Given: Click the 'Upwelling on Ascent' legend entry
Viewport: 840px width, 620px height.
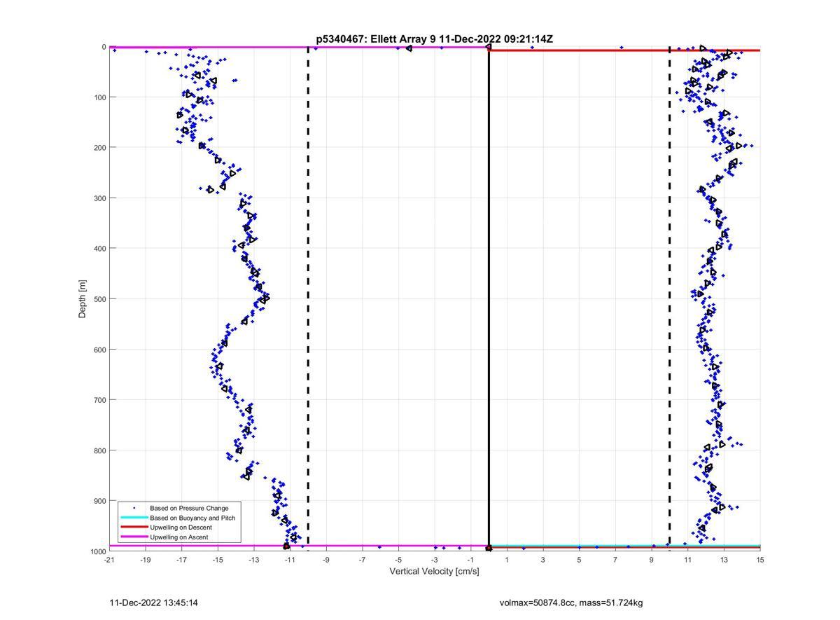Looking at the screenshot, I should (x=178, y=537).
